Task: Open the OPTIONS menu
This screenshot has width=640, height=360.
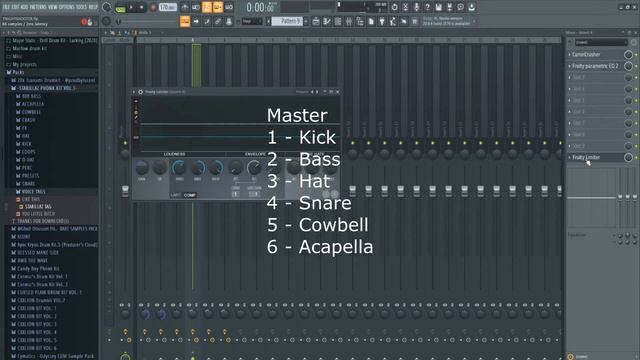Action: tap(67, 7)
